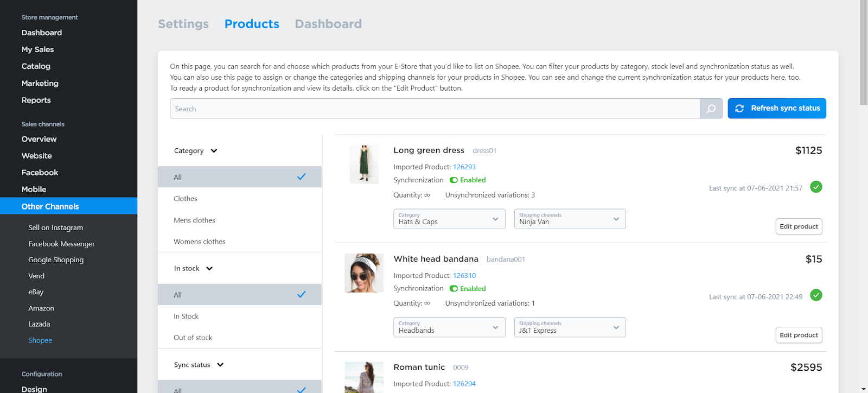868x393 pixels.
Task: Click Roman tunic product thumbnail
Action: click(x=364, y=377)
